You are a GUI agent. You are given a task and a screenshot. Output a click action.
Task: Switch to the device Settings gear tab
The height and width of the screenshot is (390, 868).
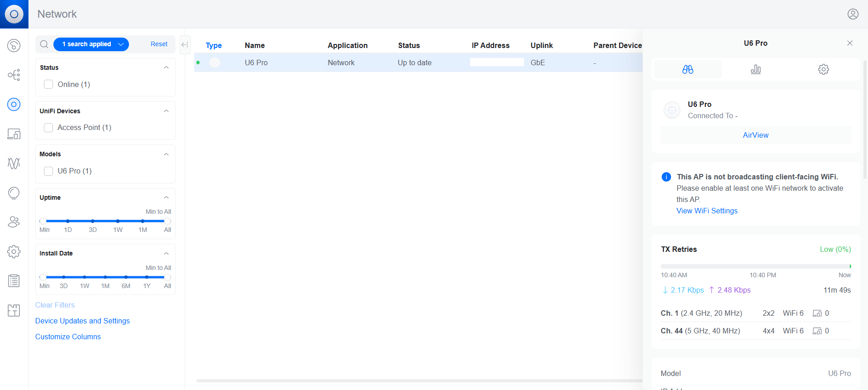824,69
